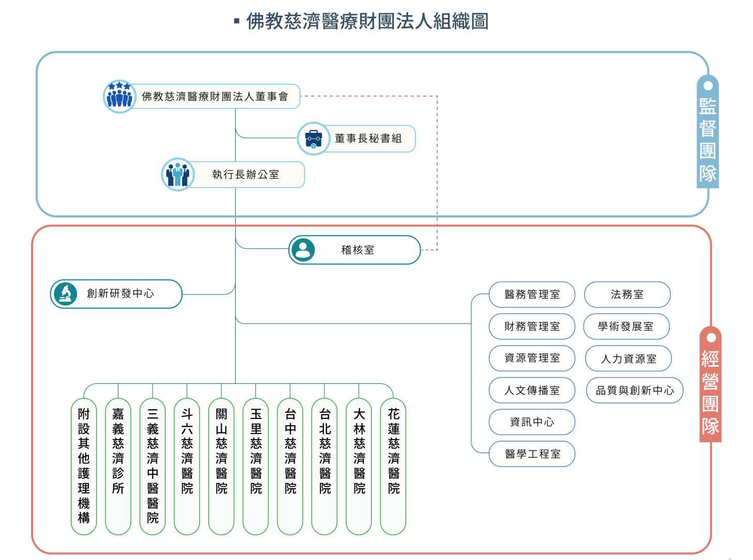The width and height of the screenshot is (753, 560).
Task: Click the blue 監督團隊 tag
Action: pos(708,132)
